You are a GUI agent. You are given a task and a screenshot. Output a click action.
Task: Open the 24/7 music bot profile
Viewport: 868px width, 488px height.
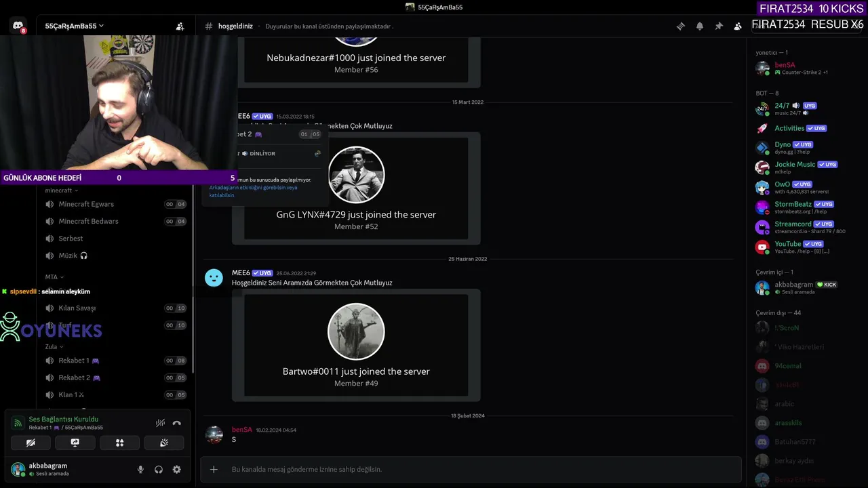807,108
